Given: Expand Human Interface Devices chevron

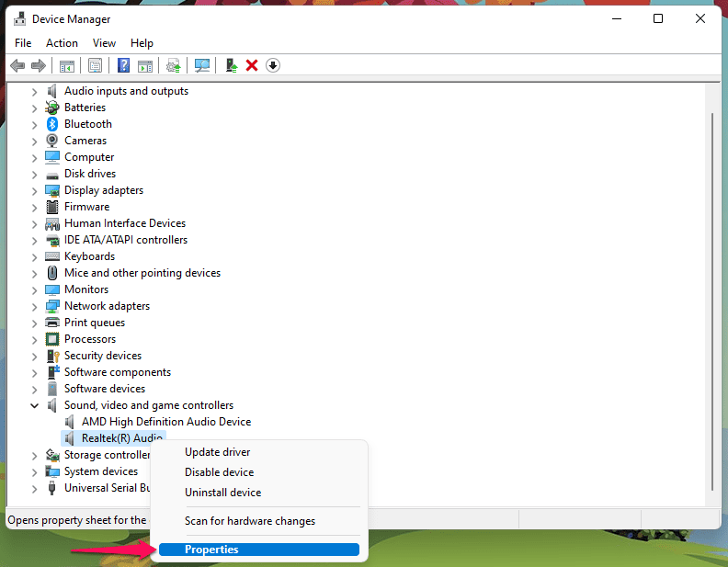Looking at the screenshot, I should point(34,224).
